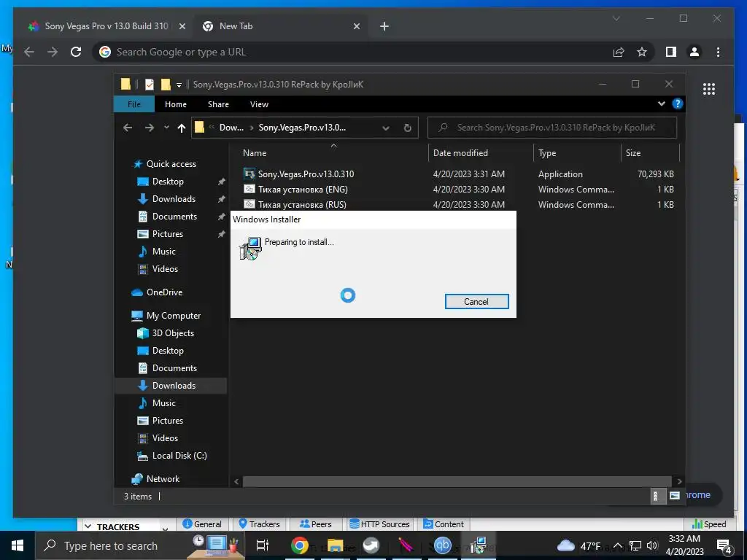Image resolution: width=747 pixels, height=560 pixels.
Task: Click the Explorer horizontal scrollbar
Action: point(457,481)
